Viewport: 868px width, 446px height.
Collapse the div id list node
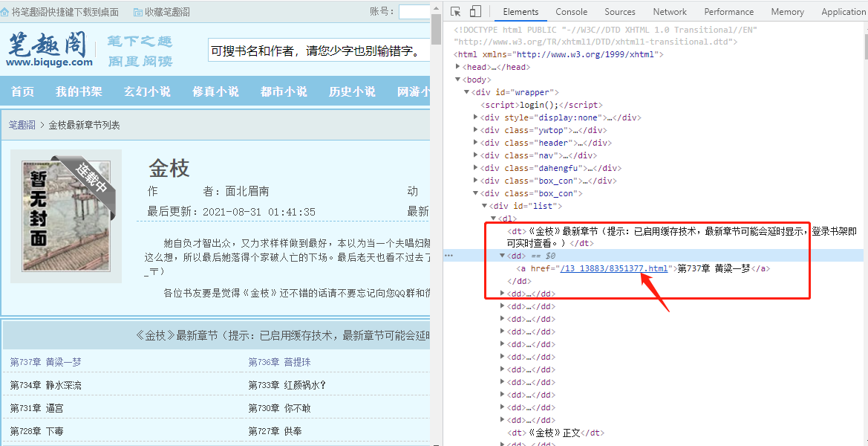tap(484, 206)
